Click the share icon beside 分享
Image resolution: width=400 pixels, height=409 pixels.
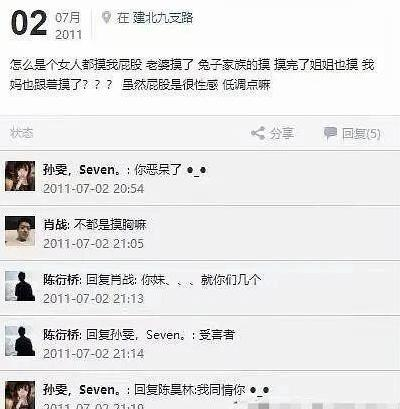(258, 133)
